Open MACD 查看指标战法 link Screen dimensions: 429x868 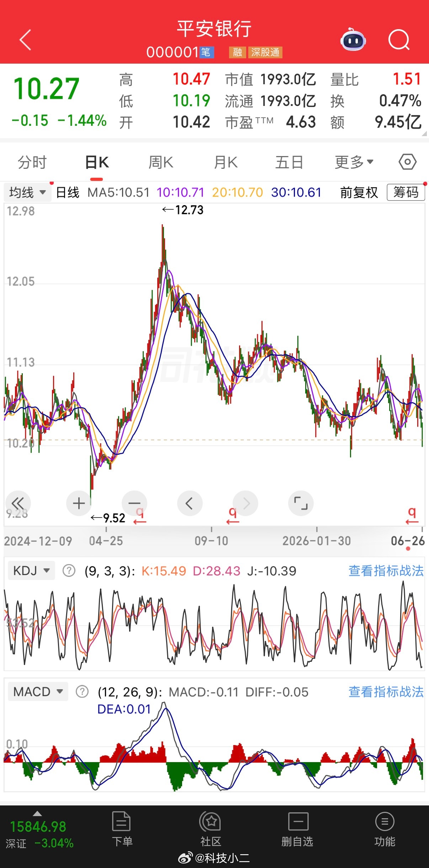pyautogui.click(x=386, y=692)
